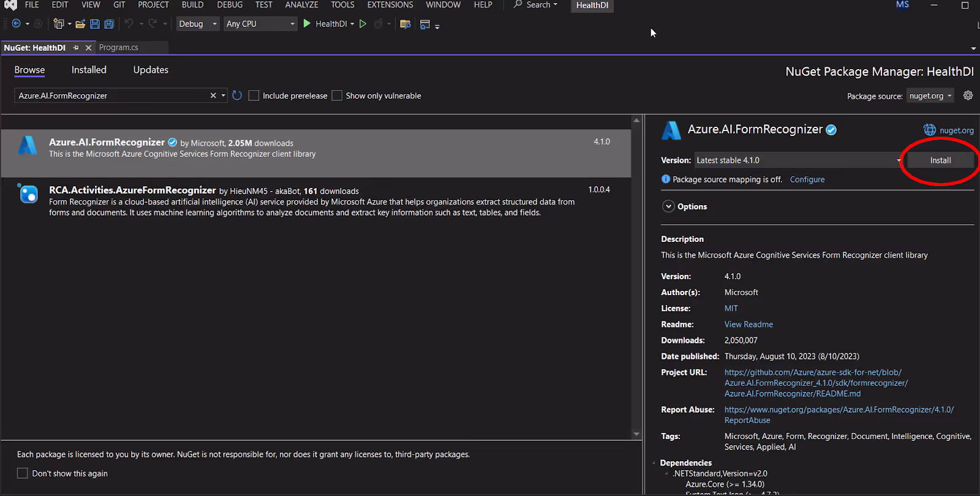This screenshot has width=980, height=496.
Task: Click the verified badge next to details title
Action: click(x=831, y=130)
